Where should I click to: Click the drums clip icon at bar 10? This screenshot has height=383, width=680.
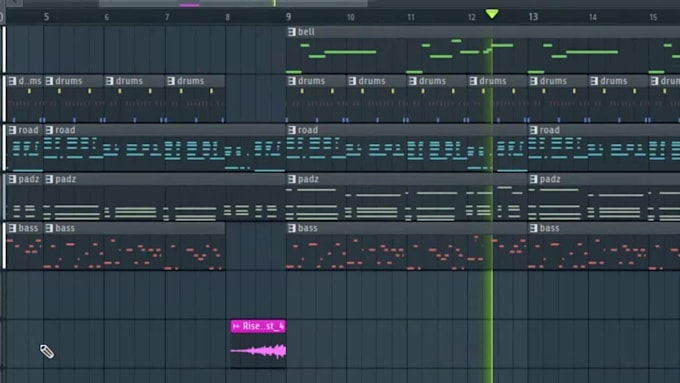coord(352,81)
